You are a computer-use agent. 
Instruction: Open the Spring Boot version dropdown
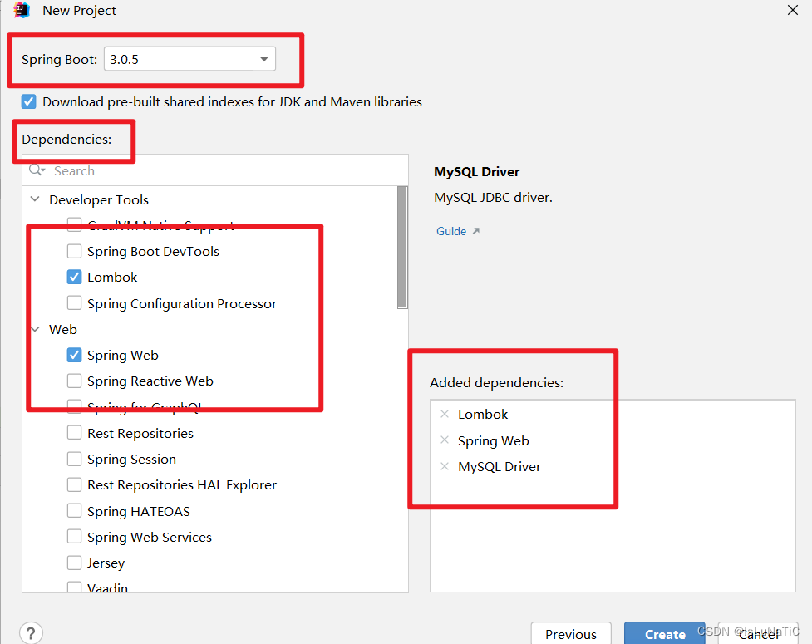pos(189,59)
